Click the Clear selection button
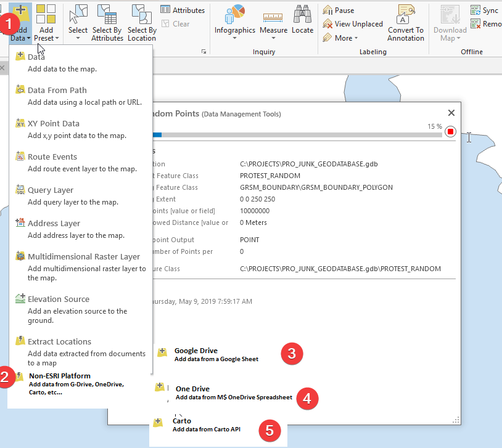Screen dimensions: 502x448 click(x=175, y=24)
